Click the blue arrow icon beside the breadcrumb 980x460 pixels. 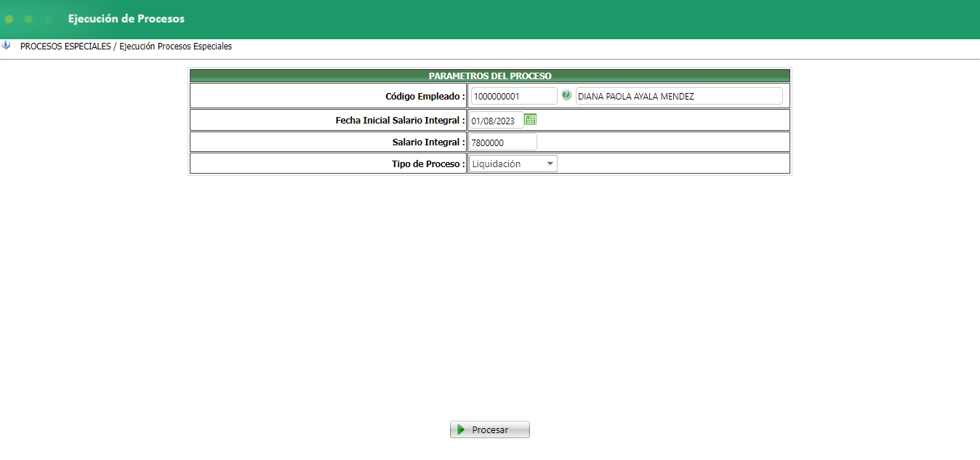(7, 45)
